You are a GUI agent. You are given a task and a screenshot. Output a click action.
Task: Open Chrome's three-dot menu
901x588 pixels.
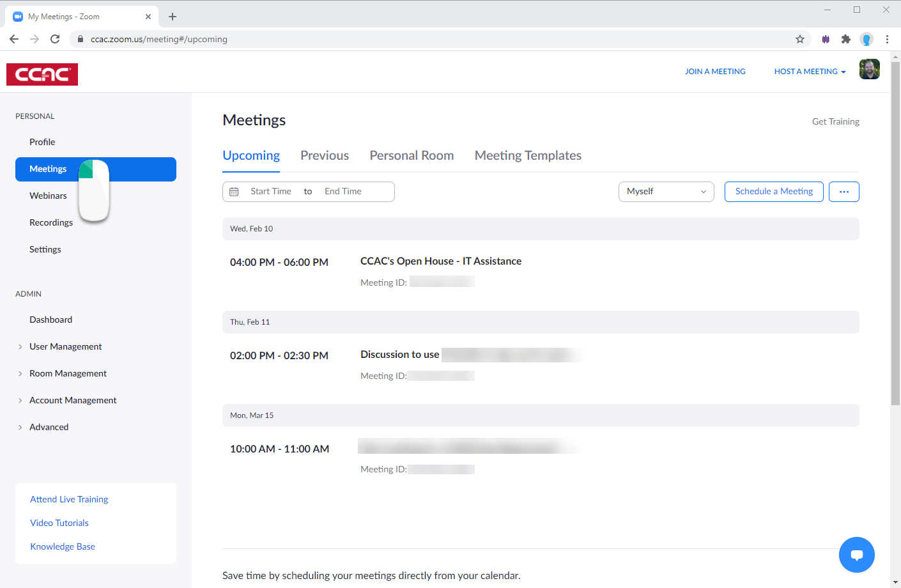click(887, 39)
